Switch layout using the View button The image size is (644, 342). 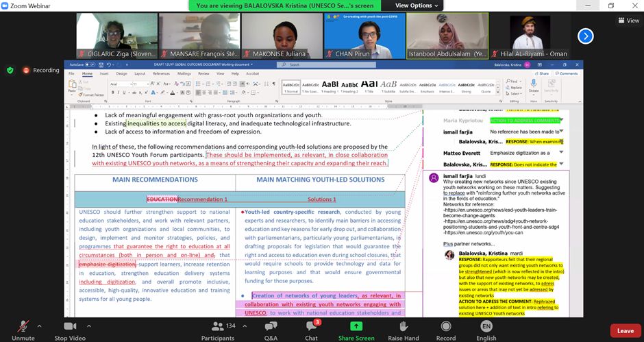tap(628, 21)
